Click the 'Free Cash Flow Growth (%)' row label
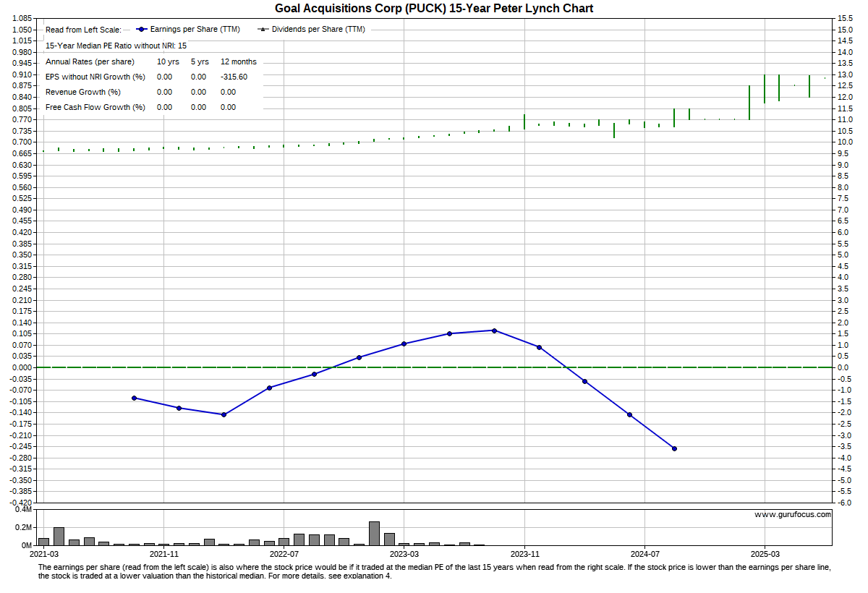Screen dimensions: 868x593 coord(95,107)
